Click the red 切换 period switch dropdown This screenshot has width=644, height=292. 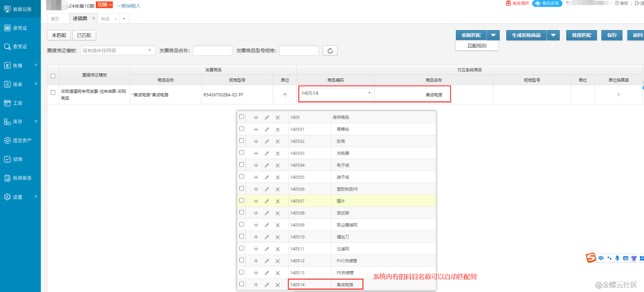tap(104, 5)
